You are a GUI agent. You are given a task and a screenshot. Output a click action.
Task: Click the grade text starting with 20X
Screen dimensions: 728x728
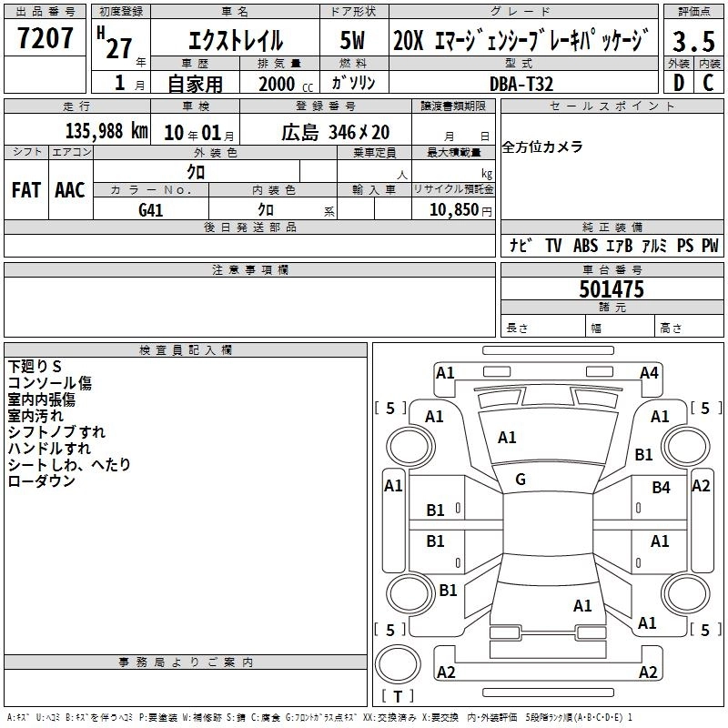click(x=521, y=40)
